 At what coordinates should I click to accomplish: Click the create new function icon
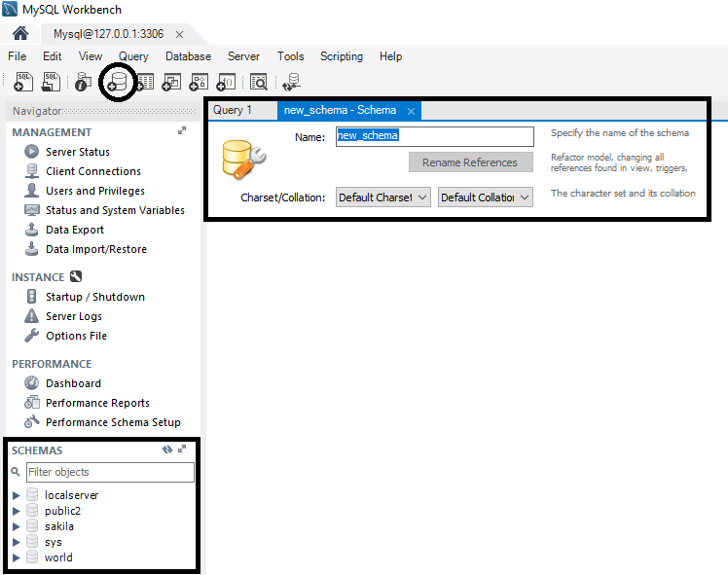(226, 83)
